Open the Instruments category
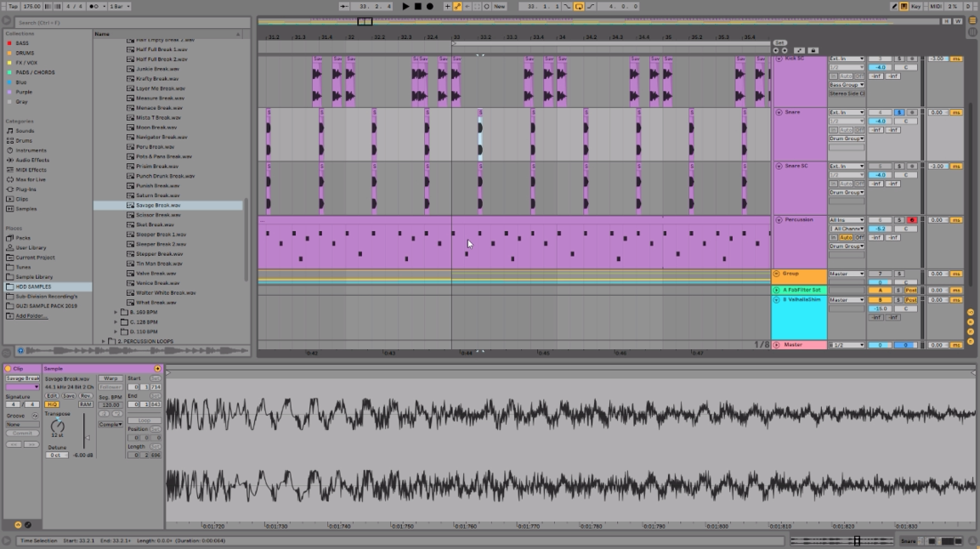980x549 pixels. click(x=31, y=150)
